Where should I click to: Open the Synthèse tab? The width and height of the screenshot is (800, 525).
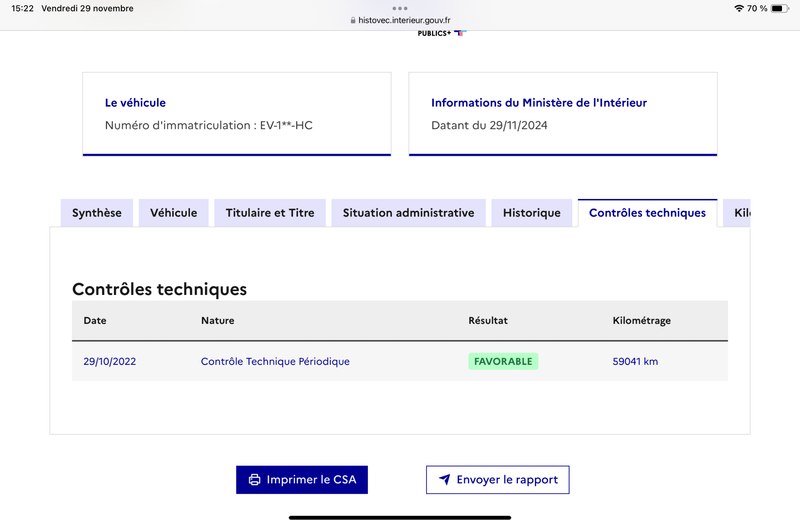(x=97, y=213)
